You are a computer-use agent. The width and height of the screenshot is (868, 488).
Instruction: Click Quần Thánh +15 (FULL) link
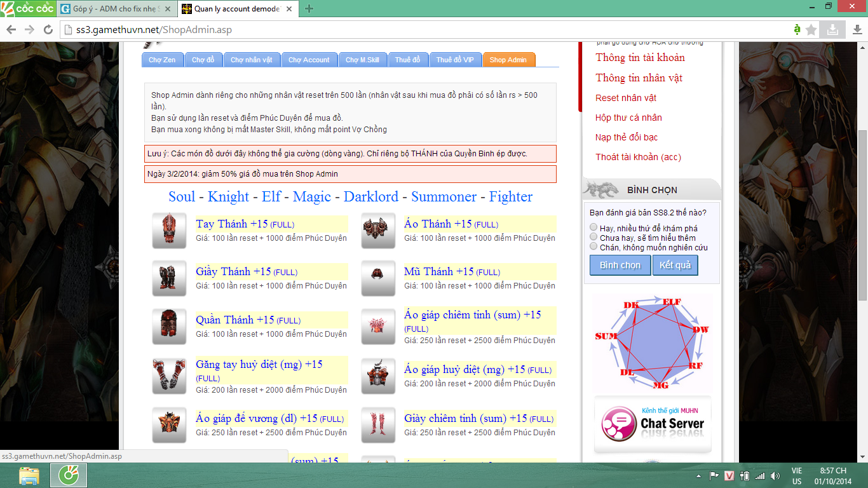[248, 320]
